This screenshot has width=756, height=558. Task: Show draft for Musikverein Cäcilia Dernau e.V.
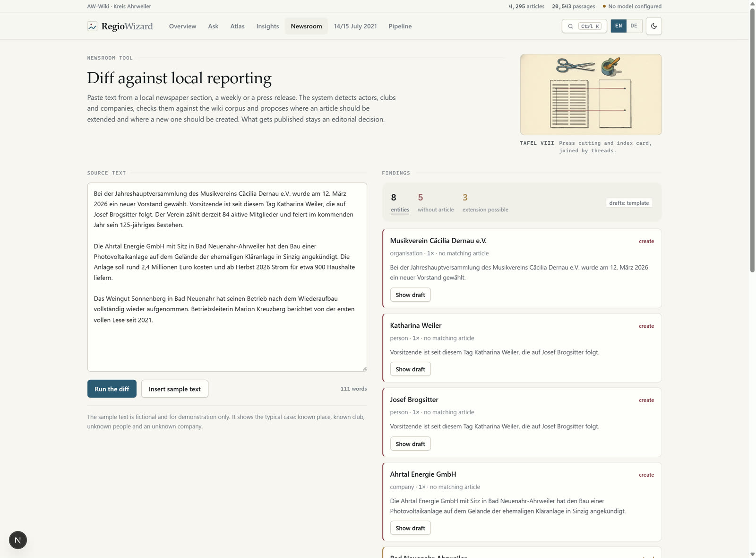tap(410, 295)
